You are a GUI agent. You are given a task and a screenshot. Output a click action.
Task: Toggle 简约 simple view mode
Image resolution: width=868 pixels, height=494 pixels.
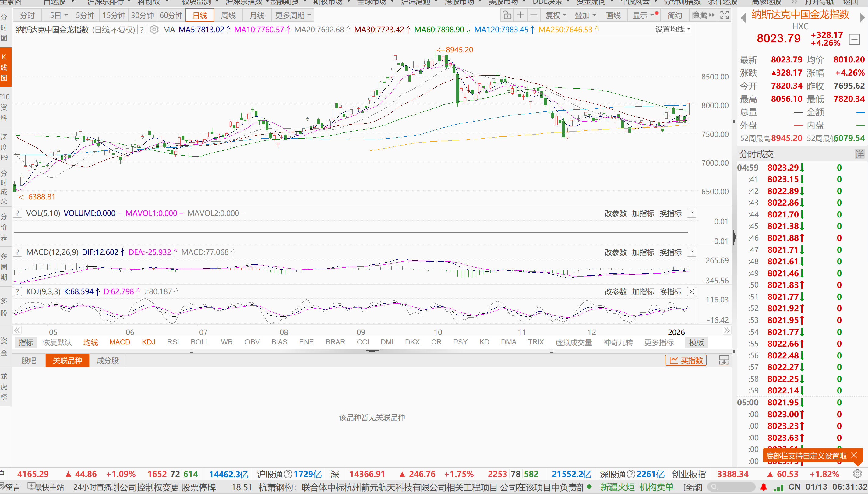pos(674,15)
